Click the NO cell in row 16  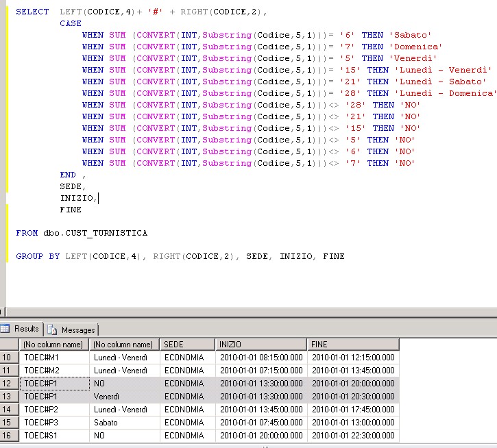pyautogui.click(x=125, y=435)
